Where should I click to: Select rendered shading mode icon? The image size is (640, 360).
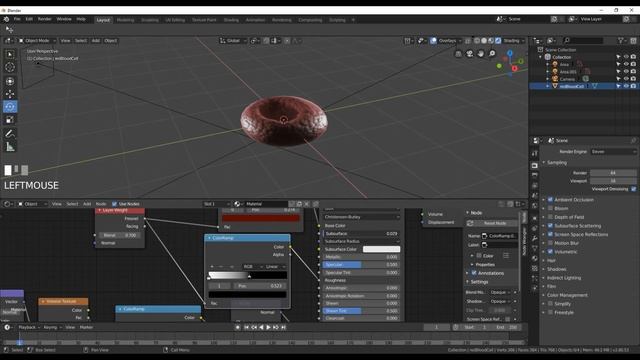(498, 41)
